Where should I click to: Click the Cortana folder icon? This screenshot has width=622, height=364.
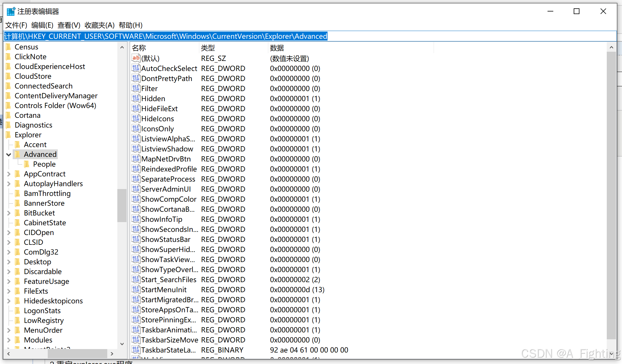[x=9, y=115]
